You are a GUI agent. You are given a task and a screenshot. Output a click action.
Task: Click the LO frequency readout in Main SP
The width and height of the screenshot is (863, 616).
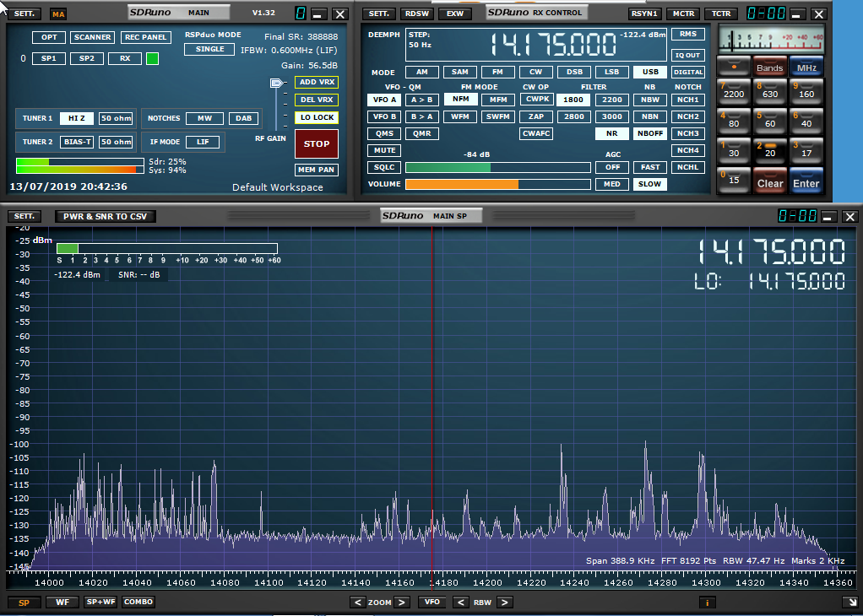(x=769, y=282)
